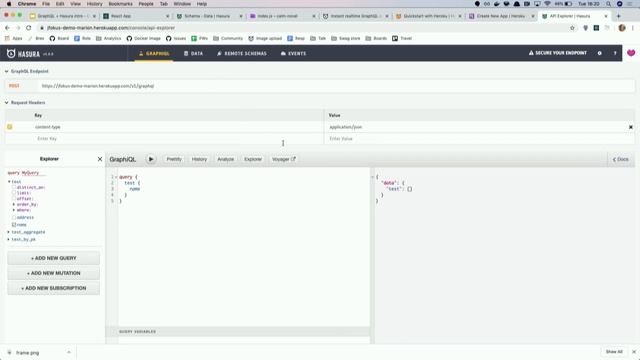
Task: Toggle the Explorer toolbar button
Action: tap(253, 159)
